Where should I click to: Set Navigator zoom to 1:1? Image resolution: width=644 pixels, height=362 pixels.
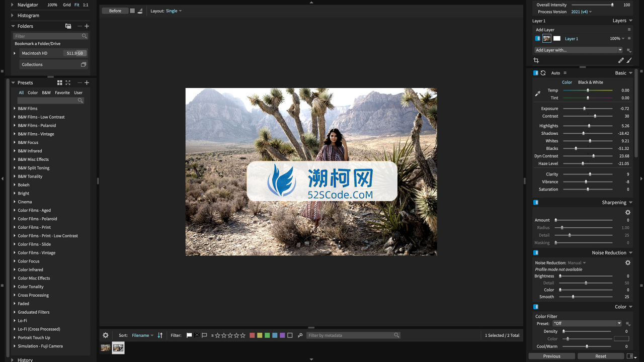pos(86,5)
